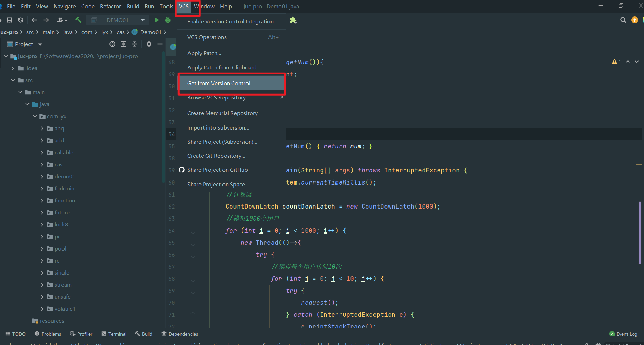
Task: Open the Terminal tool window
Action: click(x=114, y=334)
